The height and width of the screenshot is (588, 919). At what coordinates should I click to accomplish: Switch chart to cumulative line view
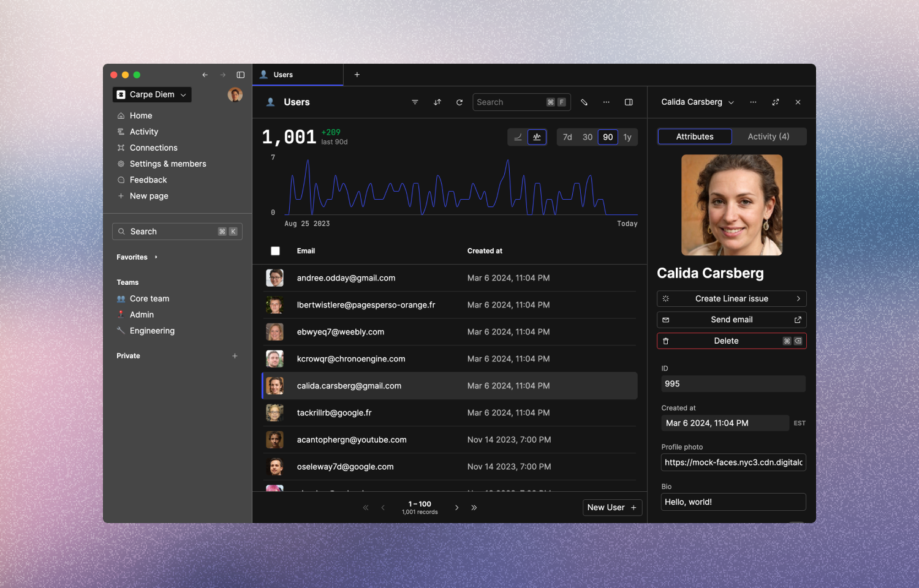point(518,137)
